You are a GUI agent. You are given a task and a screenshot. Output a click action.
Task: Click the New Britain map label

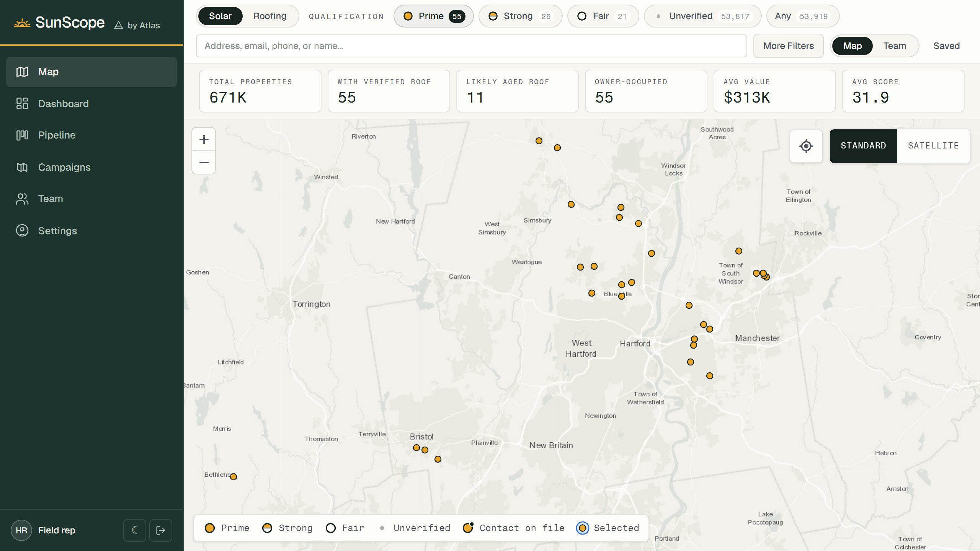coord(551,445)
